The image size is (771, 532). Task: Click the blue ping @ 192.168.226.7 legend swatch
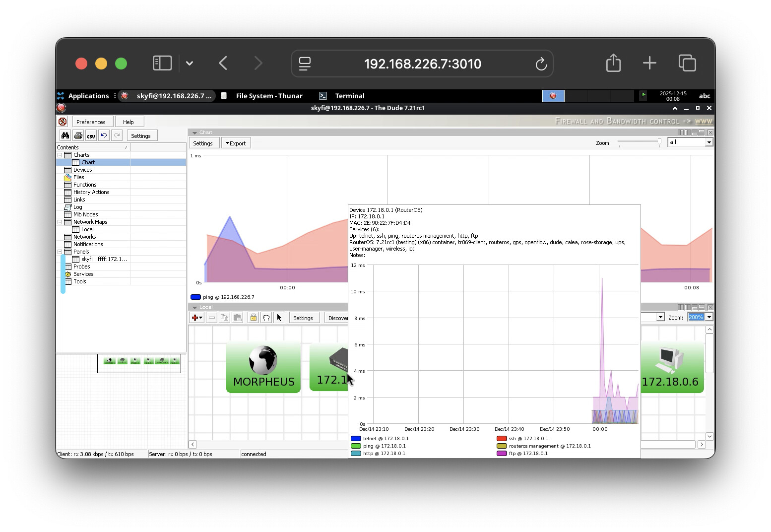195,297
